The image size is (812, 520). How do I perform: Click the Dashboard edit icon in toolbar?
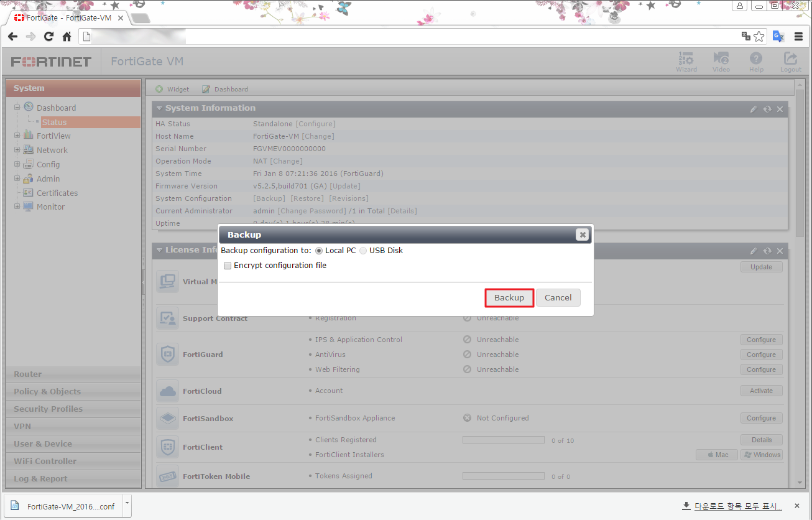click(x=206, y=89)
